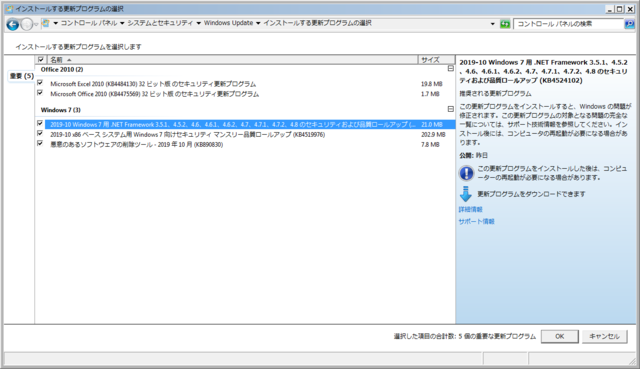This screenshot has height=369, width=640.
Task: Select the KB890830 removal tool row
Action: (245, 144)
